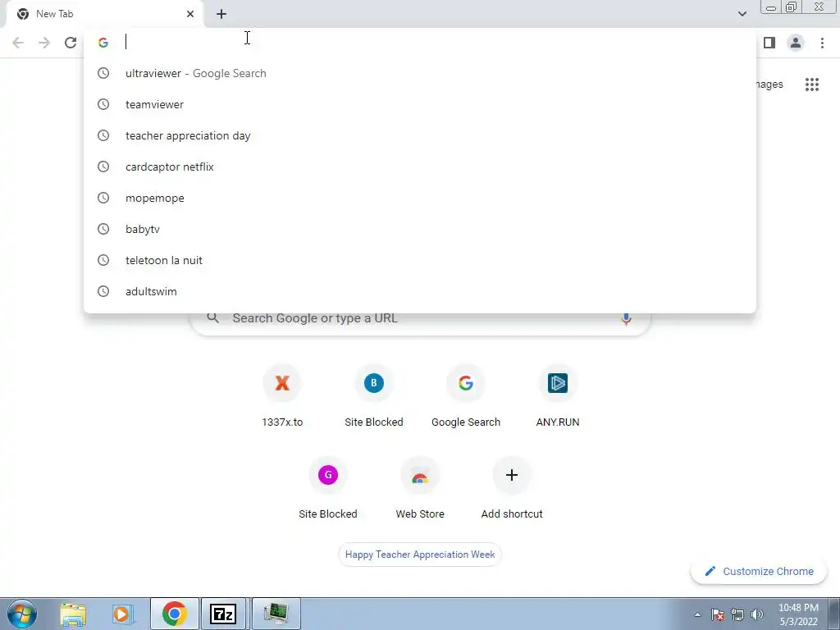Open the Google Search shortcut
Image resolution: width=840 pixels, height=630 pixels.
[466, 396]
